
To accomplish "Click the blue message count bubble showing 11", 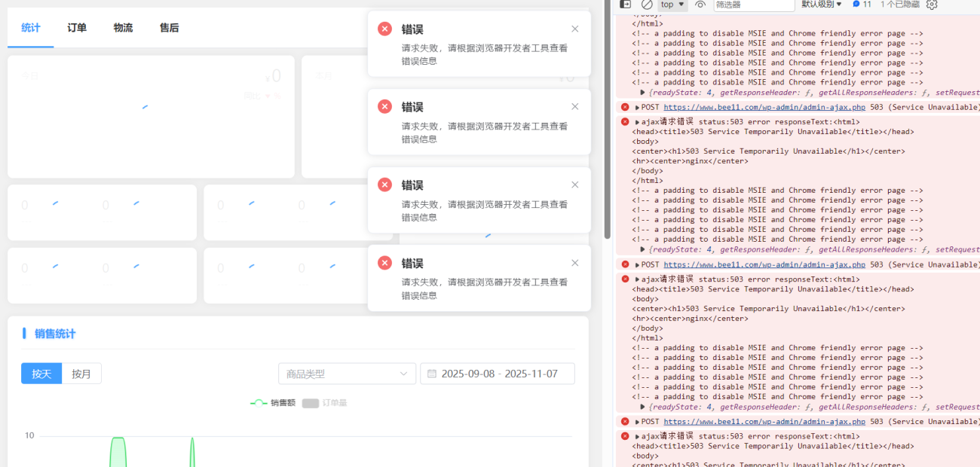I will 862,5.
